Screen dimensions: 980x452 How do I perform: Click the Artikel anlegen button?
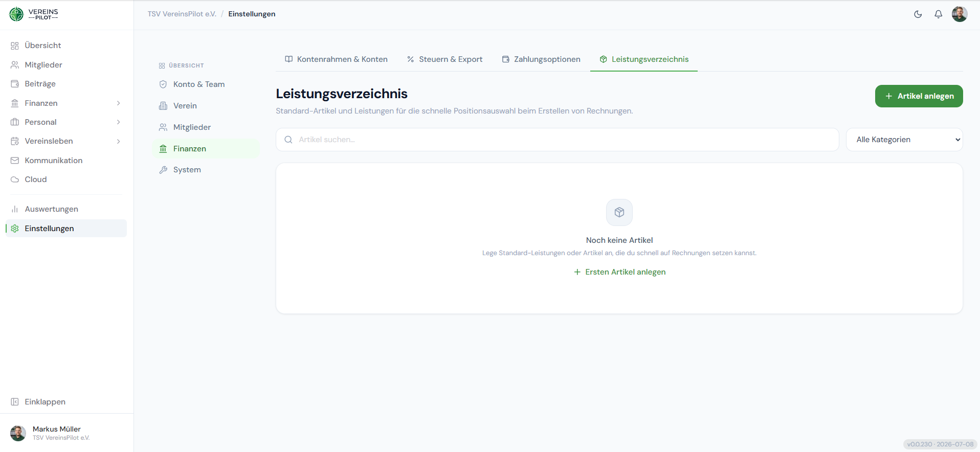pyautogui.click(x=919, y=96)
